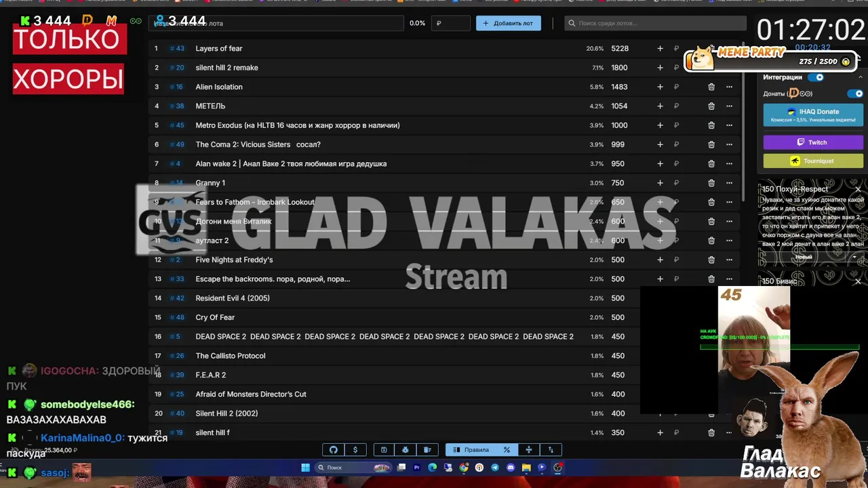Dismiss the Похуй-Respect donation card

(x=858, y=190)
